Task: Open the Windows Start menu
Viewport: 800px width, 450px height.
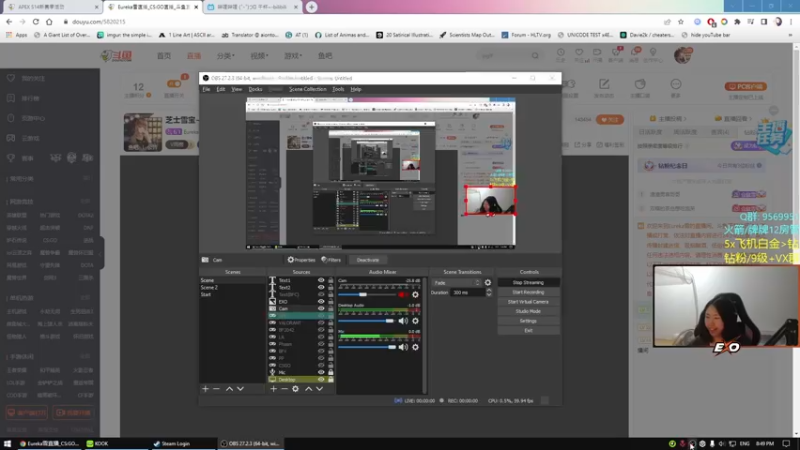Action: (x=7, y=443)
